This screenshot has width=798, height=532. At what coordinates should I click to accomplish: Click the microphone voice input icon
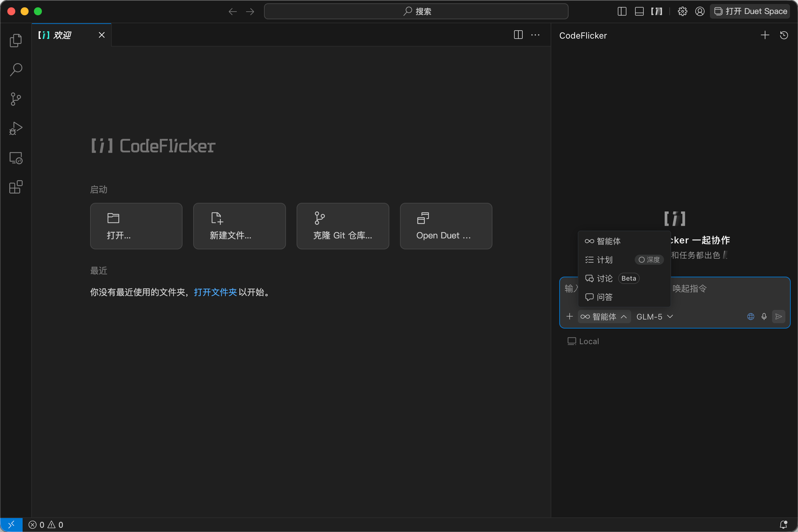click(x=764, y=317)
